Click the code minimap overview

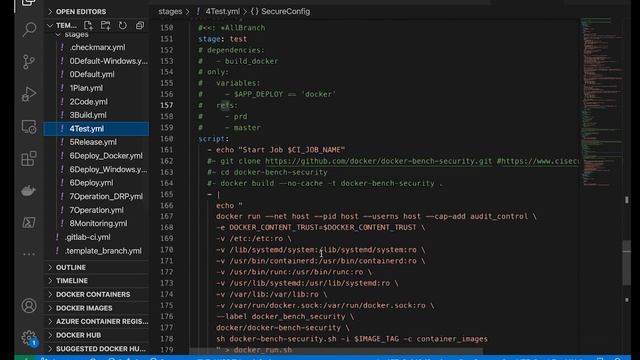pos(602,102)
